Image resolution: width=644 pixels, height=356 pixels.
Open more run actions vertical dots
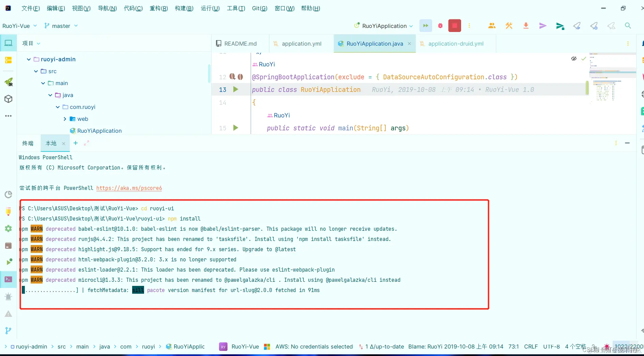[x=469, y=26]
